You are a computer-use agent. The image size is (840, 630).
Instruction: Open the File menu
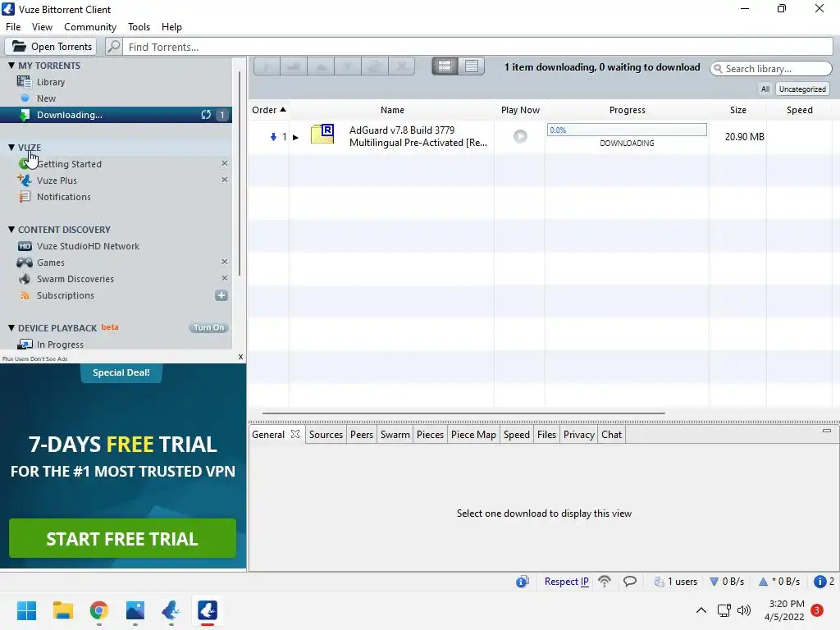[x=13, y=27]
